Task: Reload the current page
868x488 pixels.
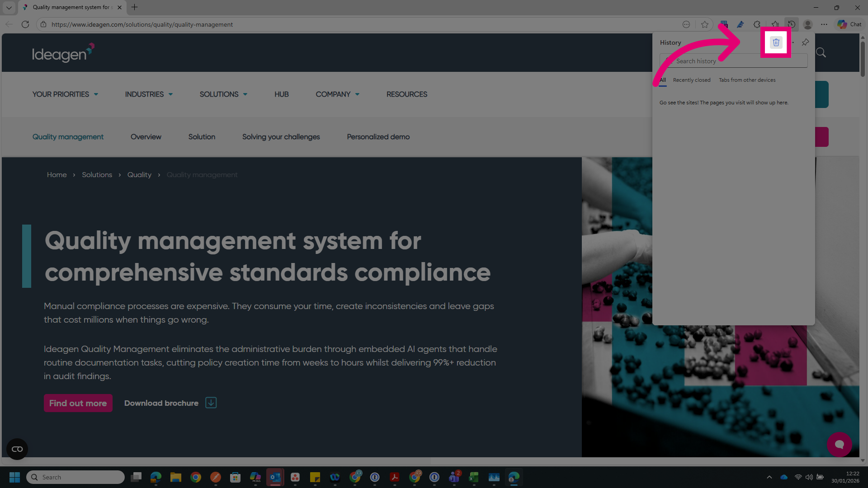Action: point(25,24)
